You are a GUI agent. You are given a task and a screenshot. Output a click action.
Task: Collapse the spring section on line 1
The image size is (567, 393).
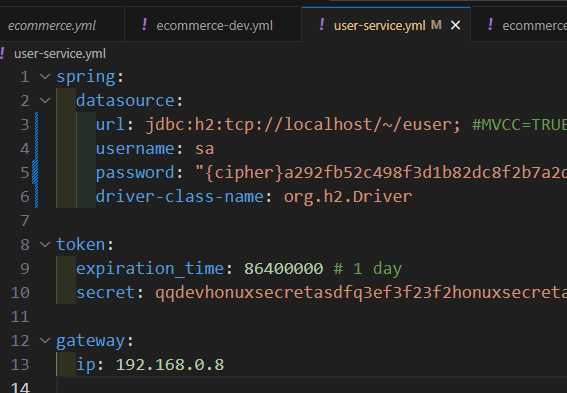(x=45, y=76)
